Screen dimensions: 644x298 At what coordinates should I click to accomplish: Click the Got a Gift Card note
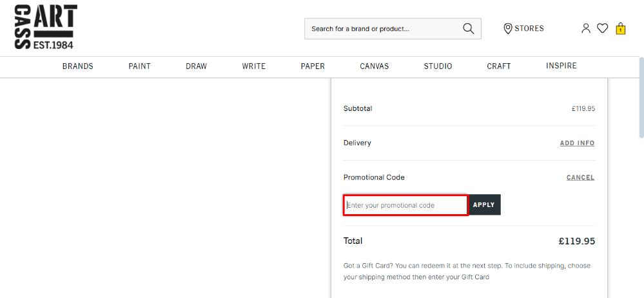click(467, 272)
